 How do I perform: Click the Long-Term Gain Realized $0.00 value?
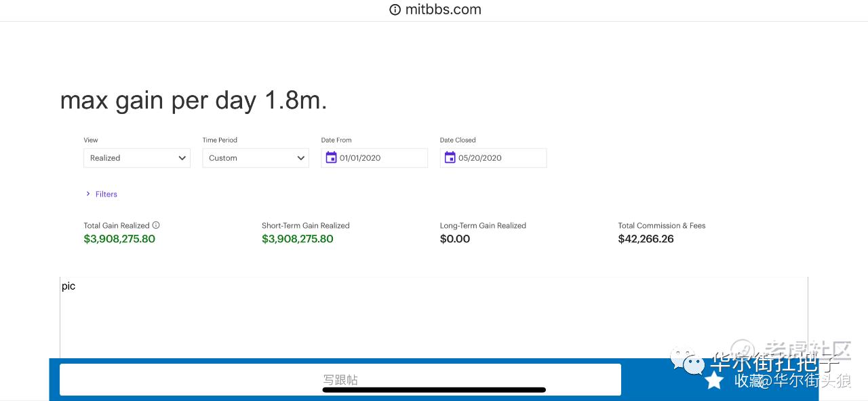[x=455, y=239]
